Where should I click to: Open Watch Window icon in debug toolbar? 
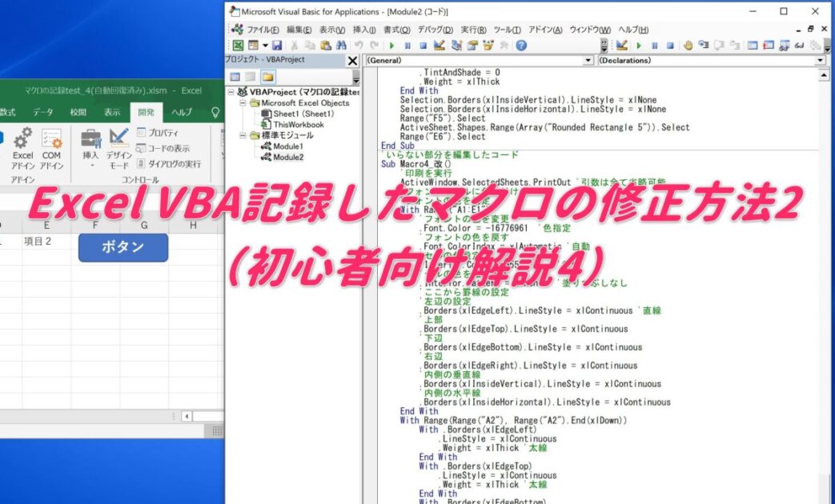784,46
